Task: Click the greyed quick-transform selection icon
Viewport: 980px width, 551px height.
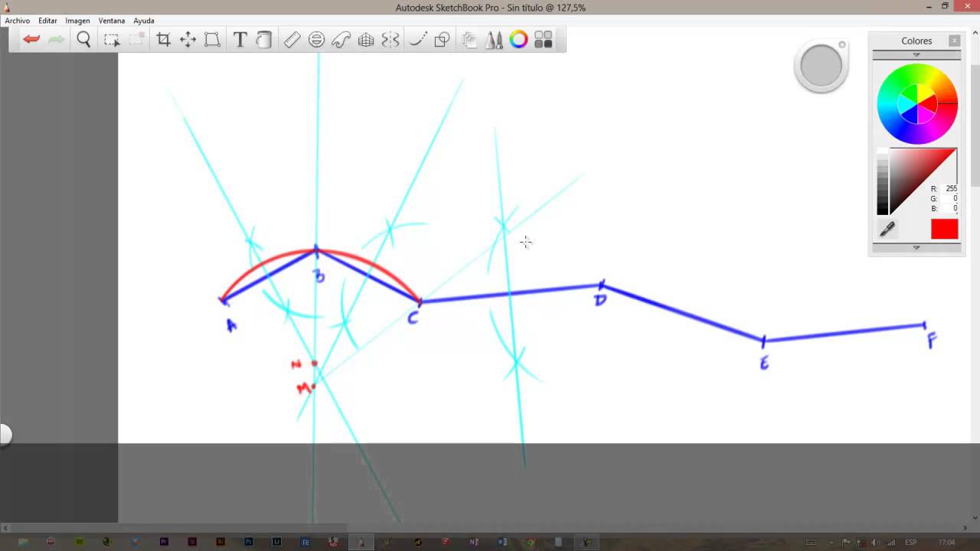Action: pyautogui.click(x=136, y=40)
